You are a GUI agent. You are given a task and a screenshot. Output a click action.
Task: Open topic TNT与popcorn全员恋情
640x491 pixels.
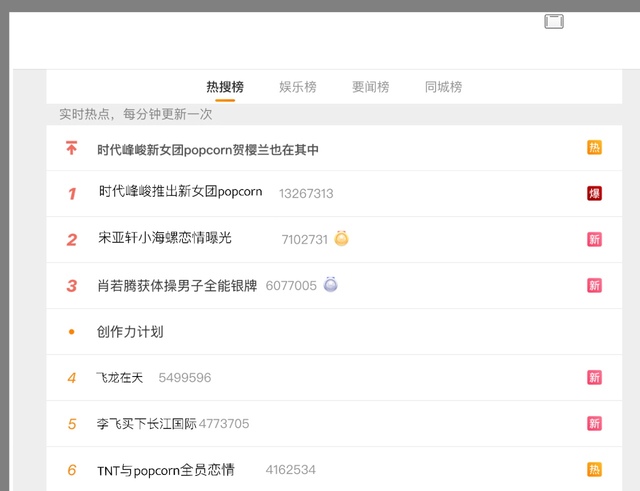[166, 470]
